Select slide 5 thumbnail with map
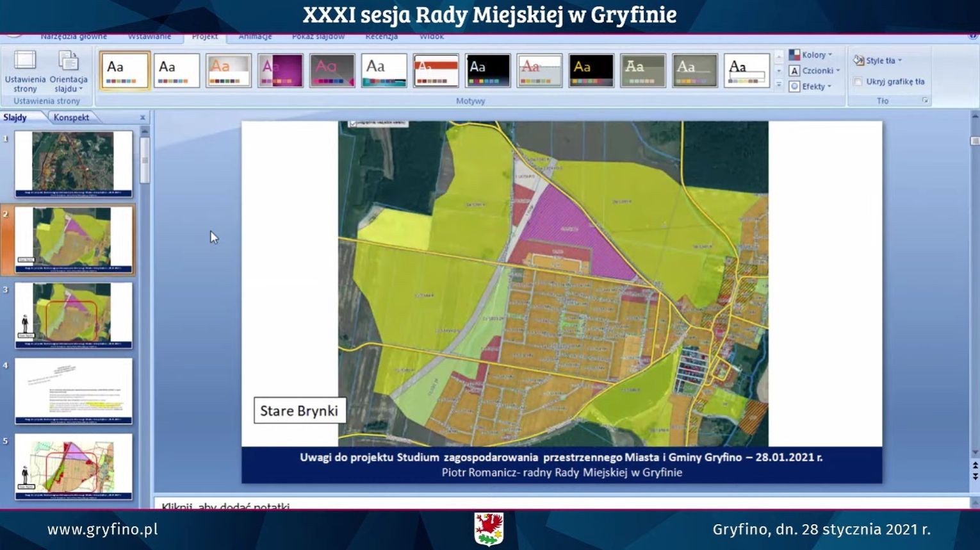Viewport: 980px width, 550px height. pos(74,466)
